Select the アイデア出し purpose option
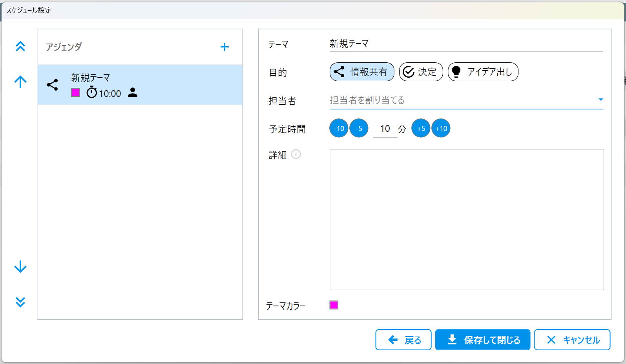The height and width of the screenshot is (364, 626). [483, 72]
